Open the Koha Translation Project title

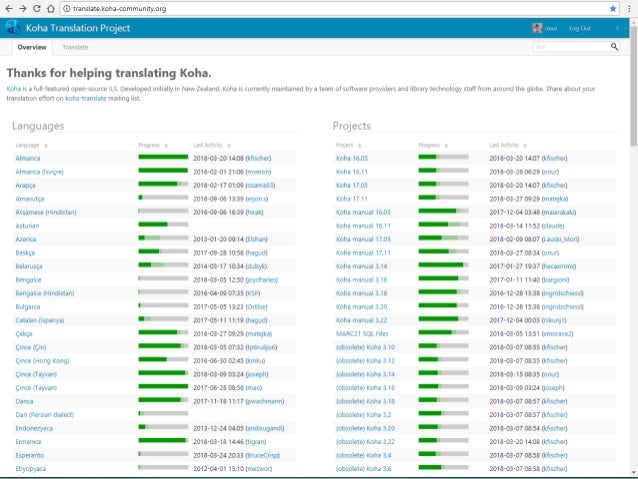coord(78,28)
